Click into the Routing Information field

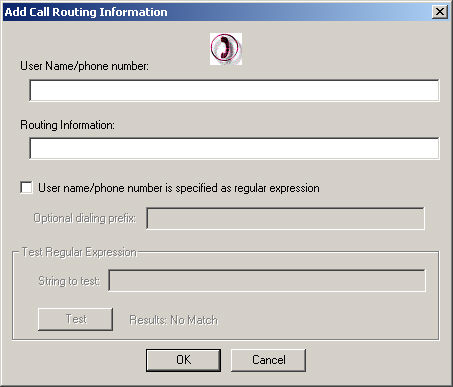click(x=234, y=148)
